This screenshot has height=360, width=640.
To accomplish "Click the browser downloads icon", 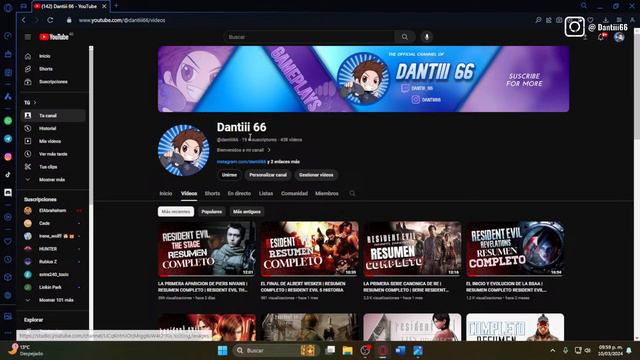I will (606, 20).
